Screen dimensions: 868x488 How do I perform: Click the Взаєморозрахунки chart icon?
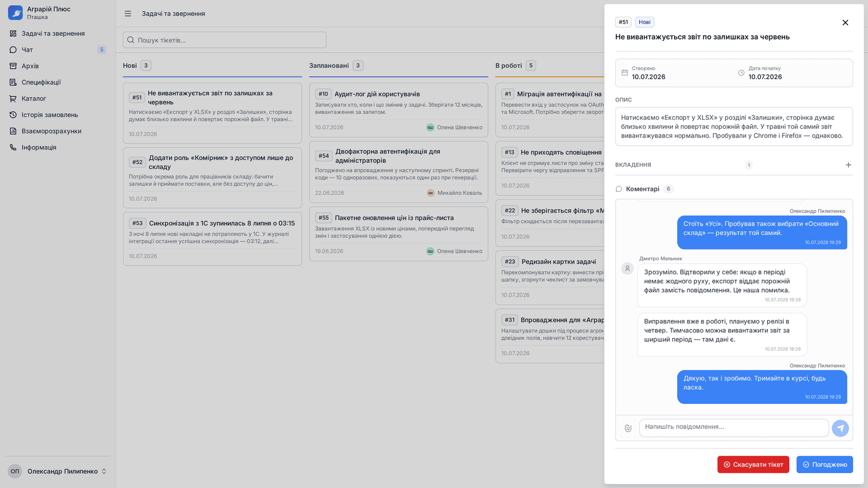click(x=13, y=131)
